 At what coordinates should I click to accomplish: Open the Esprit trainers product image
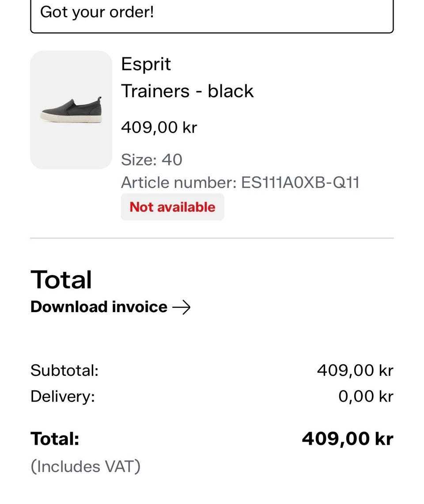click(x=71, y=110)
